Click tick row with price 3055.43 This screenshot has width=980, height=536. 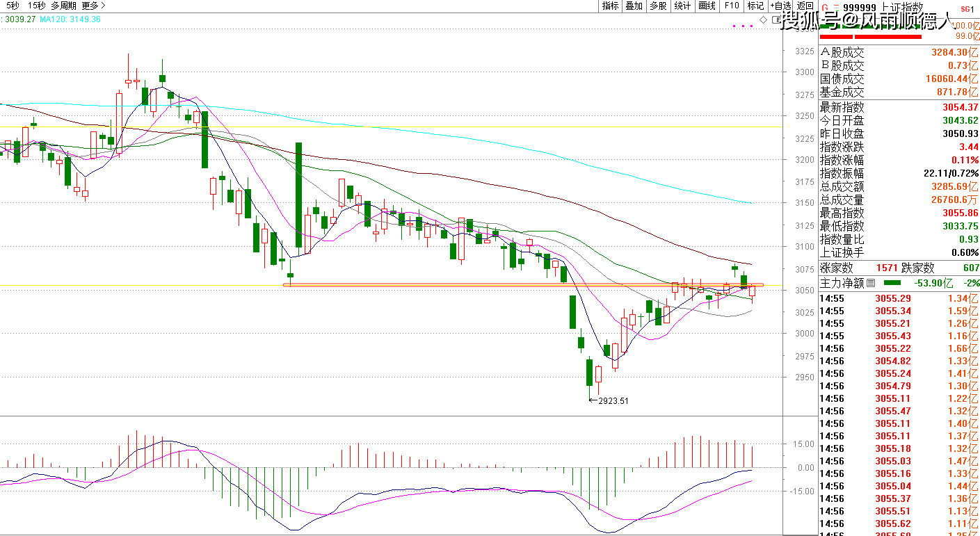[899, 336]
